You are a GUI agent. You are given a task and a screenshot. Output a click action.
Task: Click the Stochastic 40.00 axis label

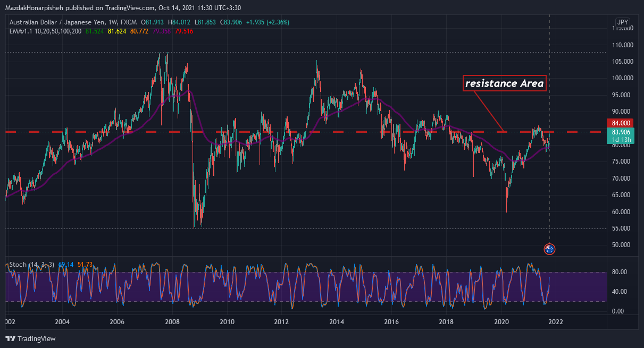click(620, 292)
